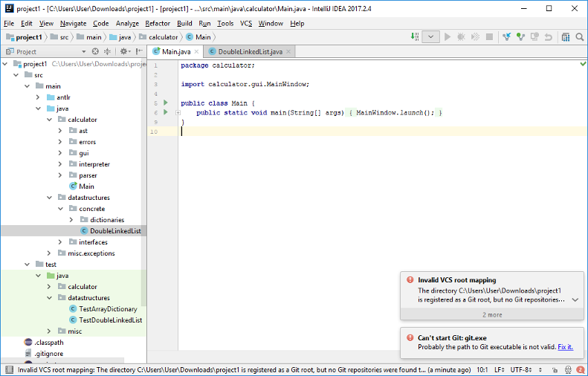Image resolution: width=588 pixels, height=376 pixels.
Task: Expand the interpreter package
Action: point(60,163)
